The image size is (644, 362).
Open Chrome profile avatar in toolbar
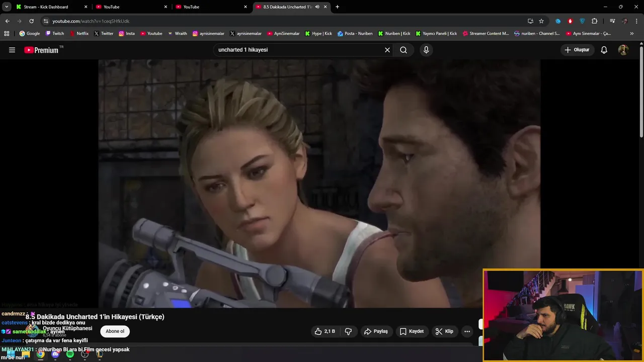coord(625,21)
